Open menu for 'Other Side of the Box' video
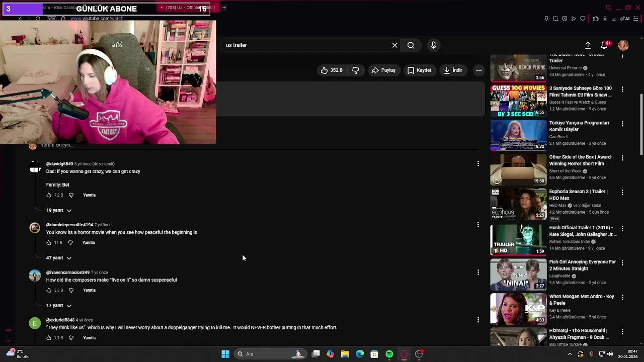The height and width of the screenshot is (362, 644). tap(622, 158)
